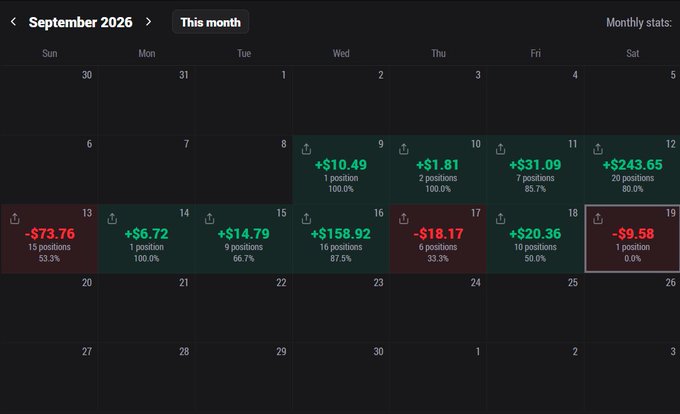
Task: Open the -$18.17 loss amount
Action: 438,234
